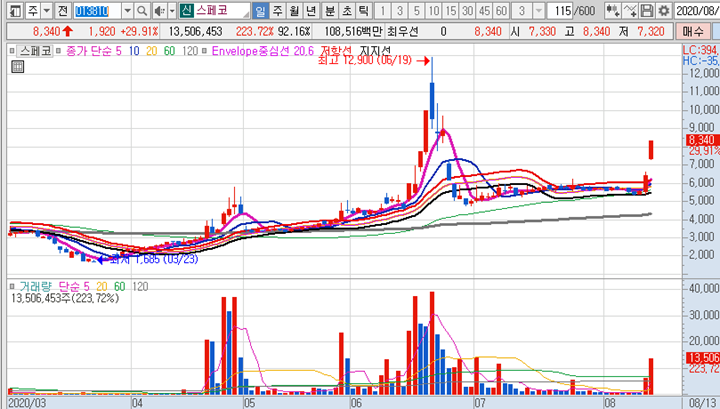720x409 pixels.
Task: Select the 틱 tick chart period
Action: tap(364, 11)
